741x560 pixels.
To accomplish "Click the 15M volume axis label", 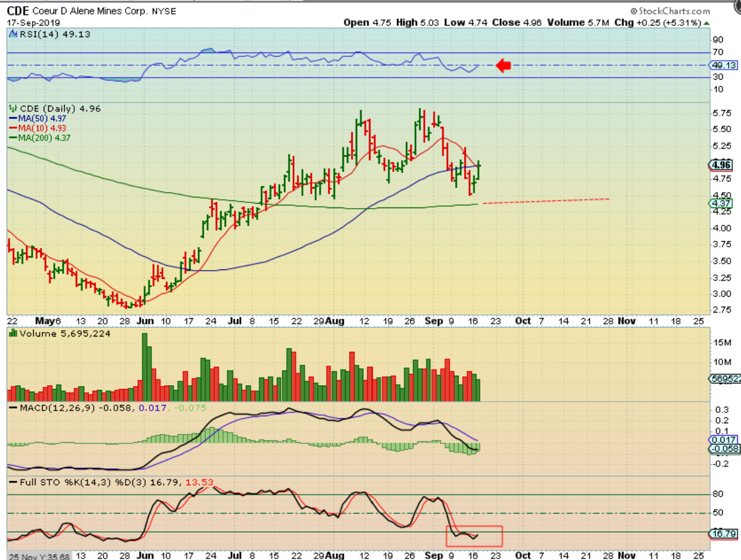I will coord(722,343).
